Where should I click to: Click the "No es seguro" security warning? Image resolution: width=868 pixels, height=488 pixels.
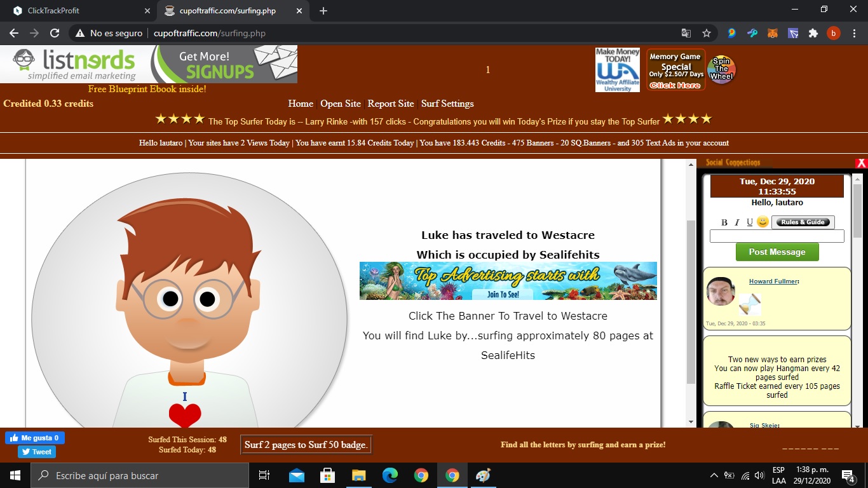click(x=109, y=33)
